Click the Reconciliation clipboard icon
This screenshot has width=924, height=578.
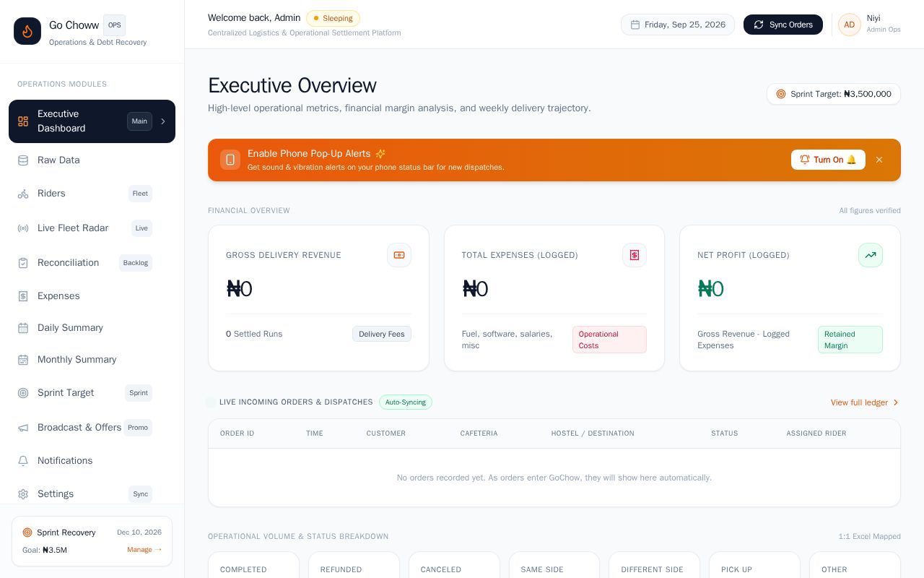click(23, 263)
